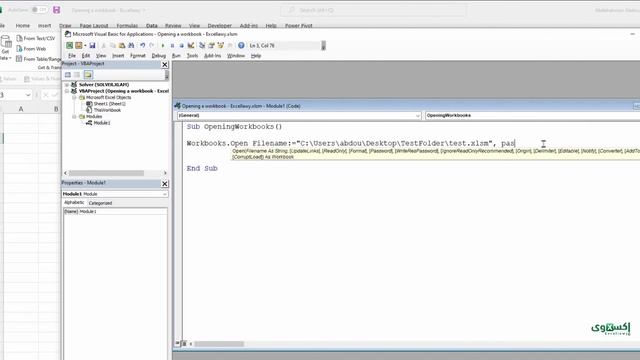Click the Paste icon in VBA toolbar
Viewport: 640px width, 360px height.
[122, 45]
